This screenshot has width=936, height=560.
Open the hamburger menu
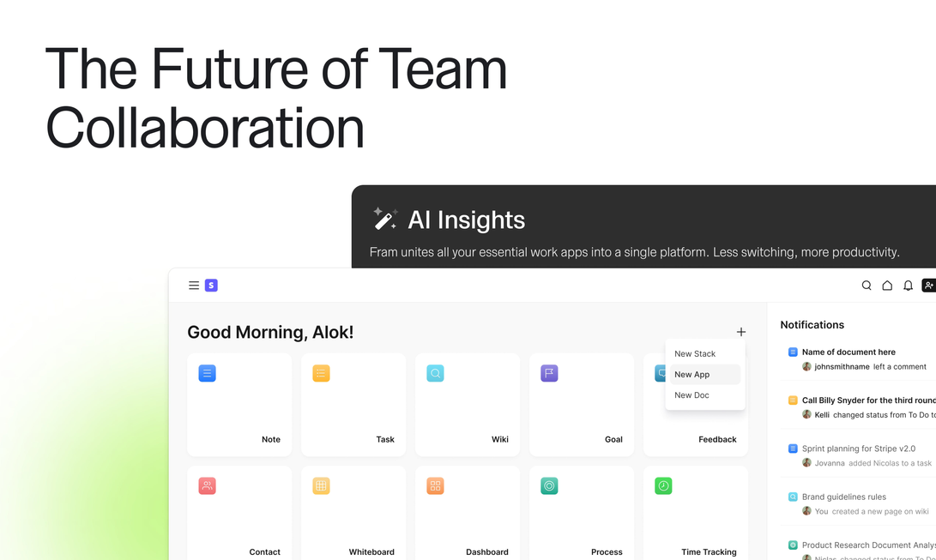coord(194,286)
